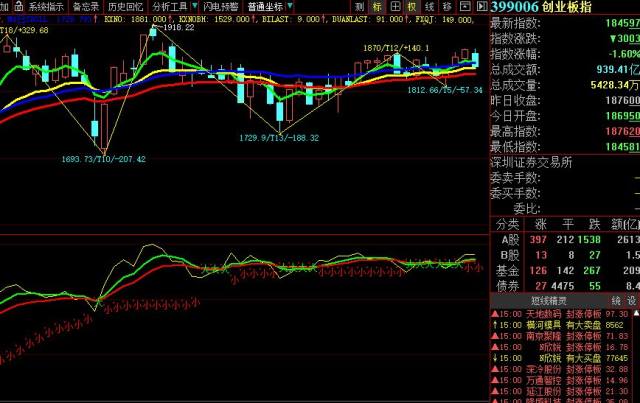Click the collapse side panel arrow icon

click(x=482, y=6)
